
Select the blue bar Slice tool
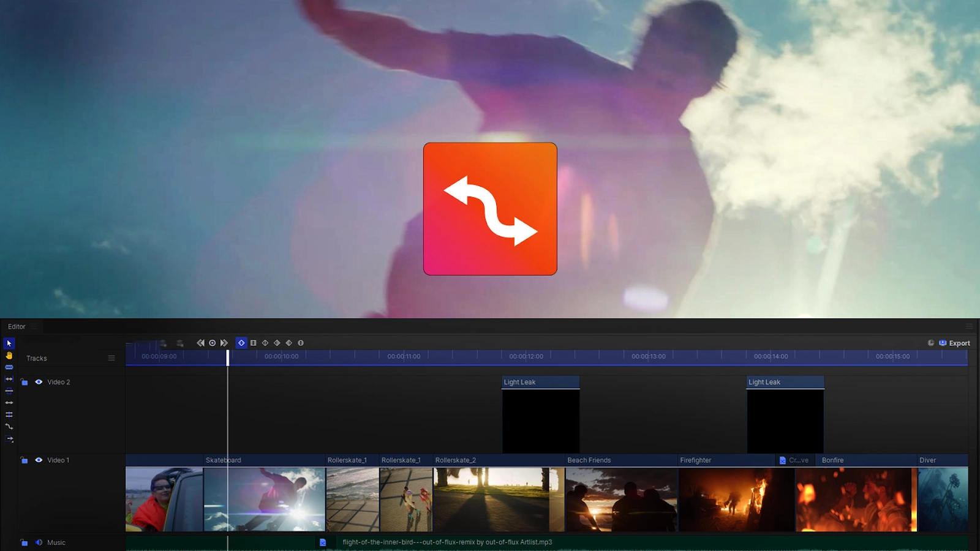tap(9, 367)
